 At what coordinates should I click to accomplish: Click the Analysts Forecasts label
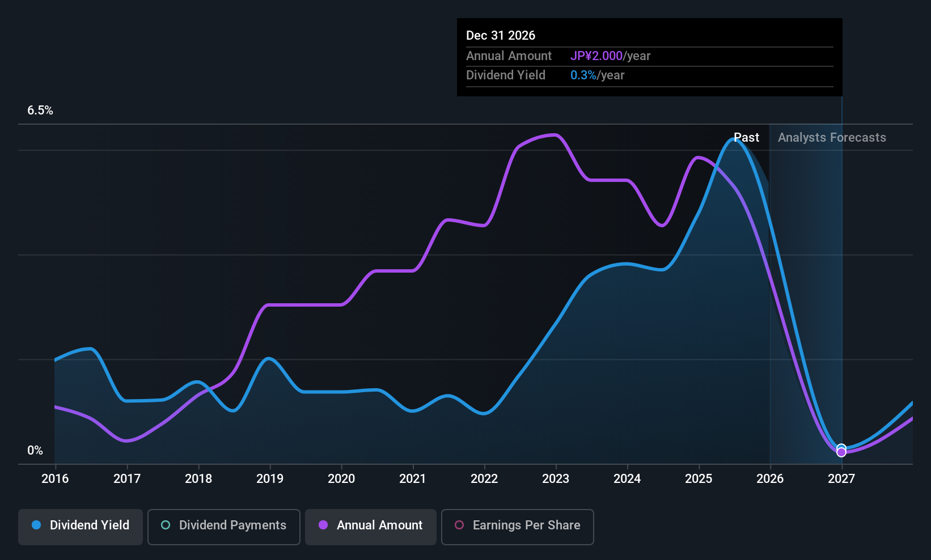(x=832, y=138)
